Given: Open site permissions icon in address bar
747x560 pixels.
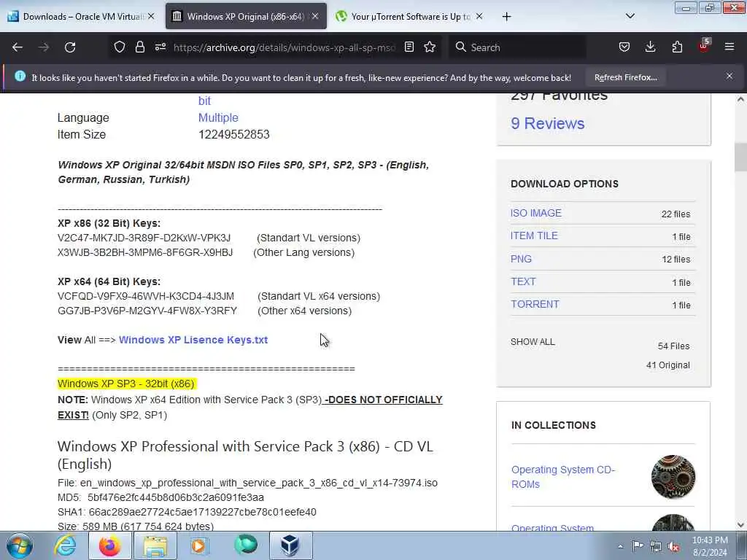Looking at the screenshot, I should coord(160,47).
